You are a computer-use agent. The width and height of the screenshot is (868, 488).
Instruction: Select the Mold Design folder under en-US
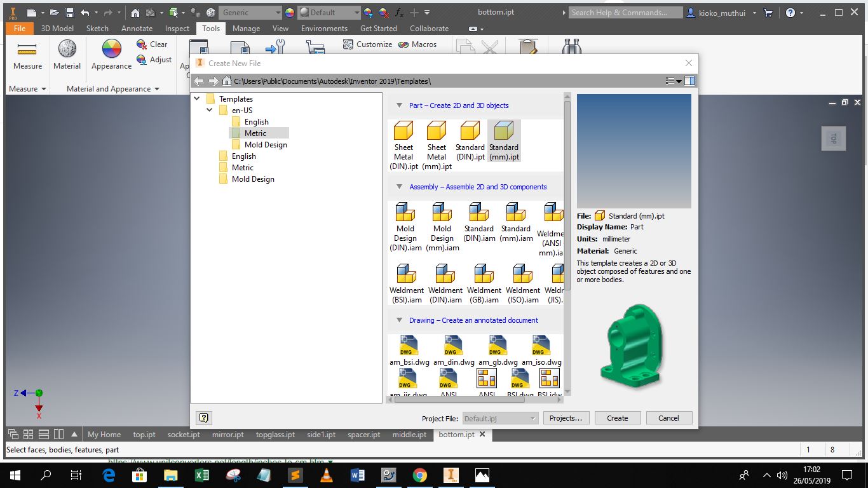[259, 145]
